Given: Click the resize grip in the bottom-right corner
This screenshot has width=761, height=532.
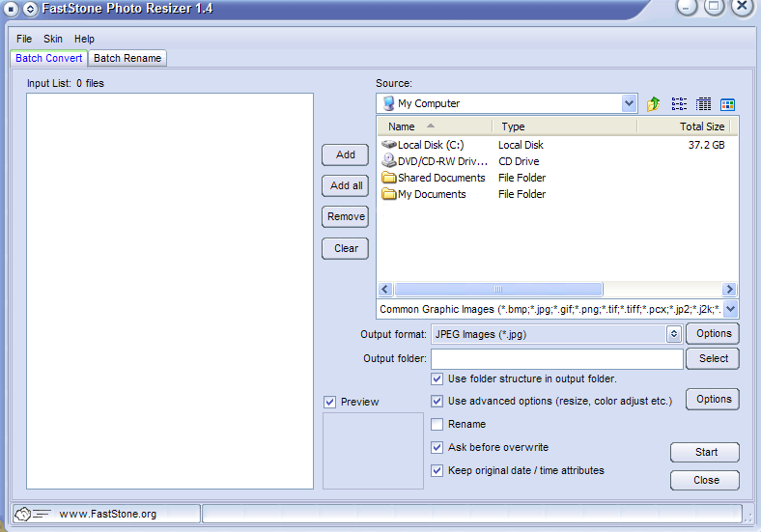Looking at the screenshot, I should pos(748,517).
